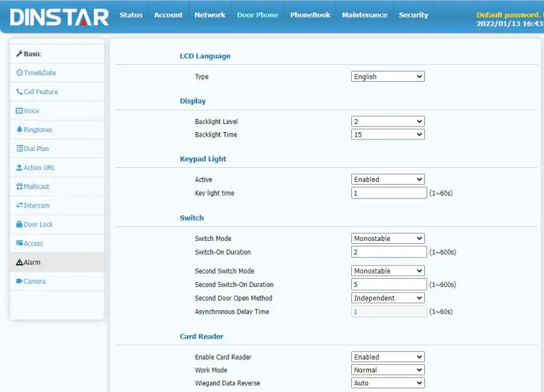
Task: Open the Maintenance tab
Action: pyautogui.click(x=364, y=15)
